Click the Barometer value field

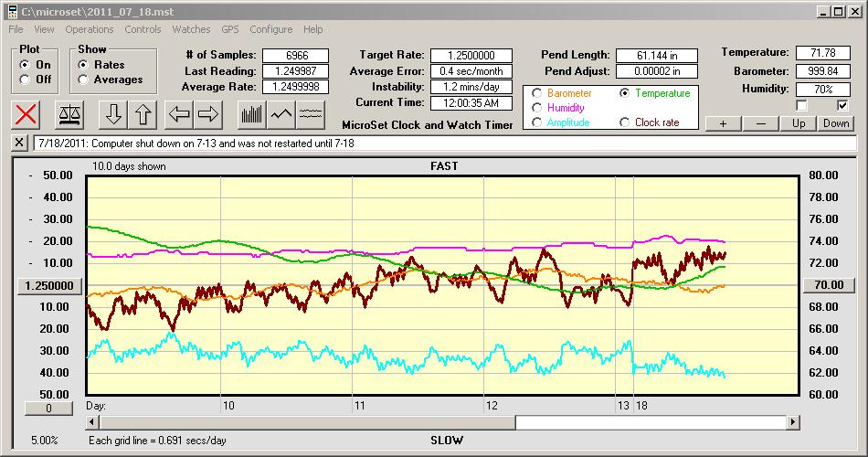pyautogui.click(x=822, y=71)
